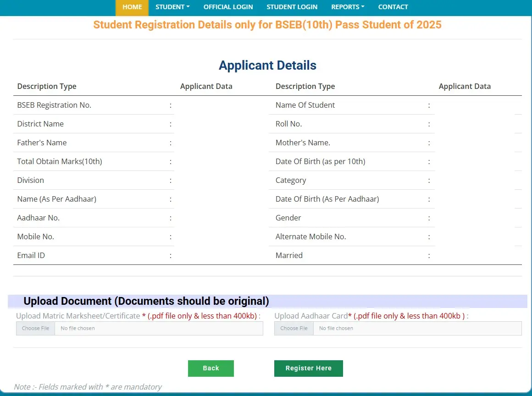
Task: Expand the REPORTS dropdown
Action: [x=347, y=7]
